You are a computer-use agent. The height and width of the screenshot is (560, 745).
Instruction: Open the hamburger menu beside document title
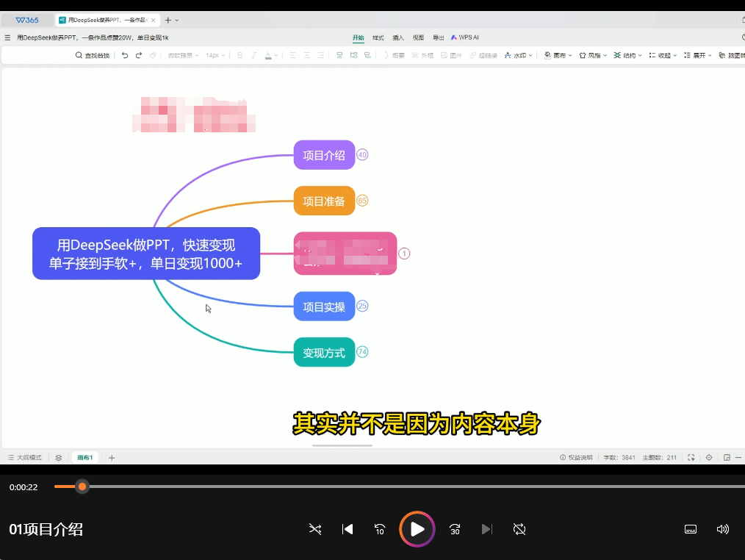(x=7, y=37)
